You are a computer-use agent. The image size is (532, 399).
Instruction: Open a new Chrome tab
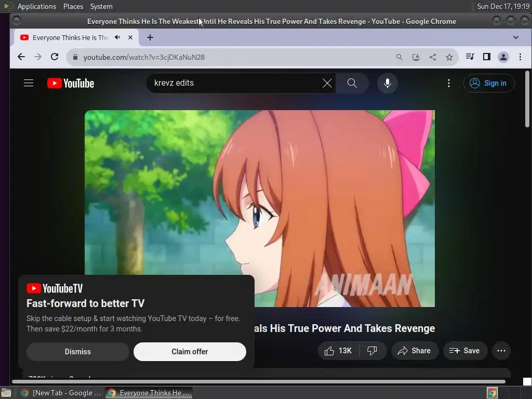click(x=150, y=37)
